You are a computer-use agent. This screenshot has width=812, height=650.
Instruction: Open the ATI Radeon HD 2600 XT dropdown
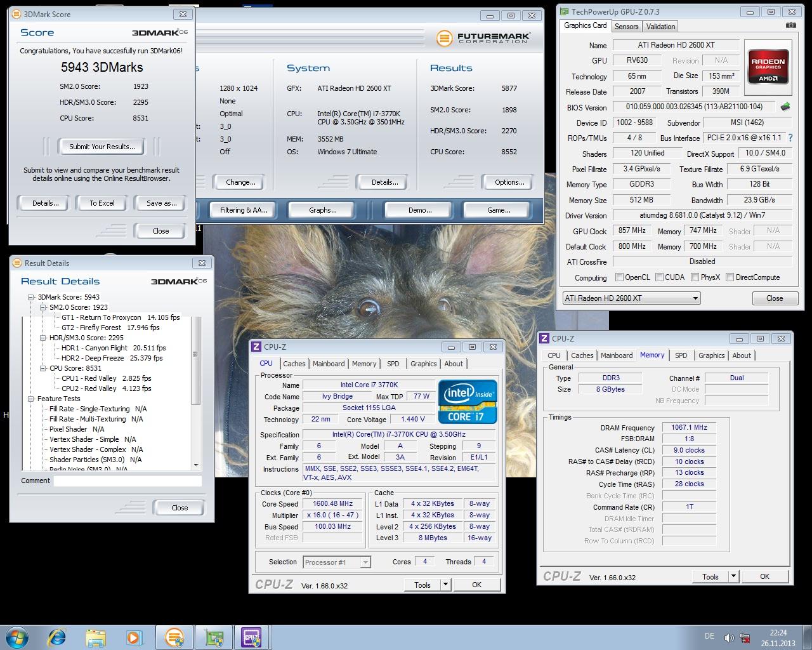point(631,298)
